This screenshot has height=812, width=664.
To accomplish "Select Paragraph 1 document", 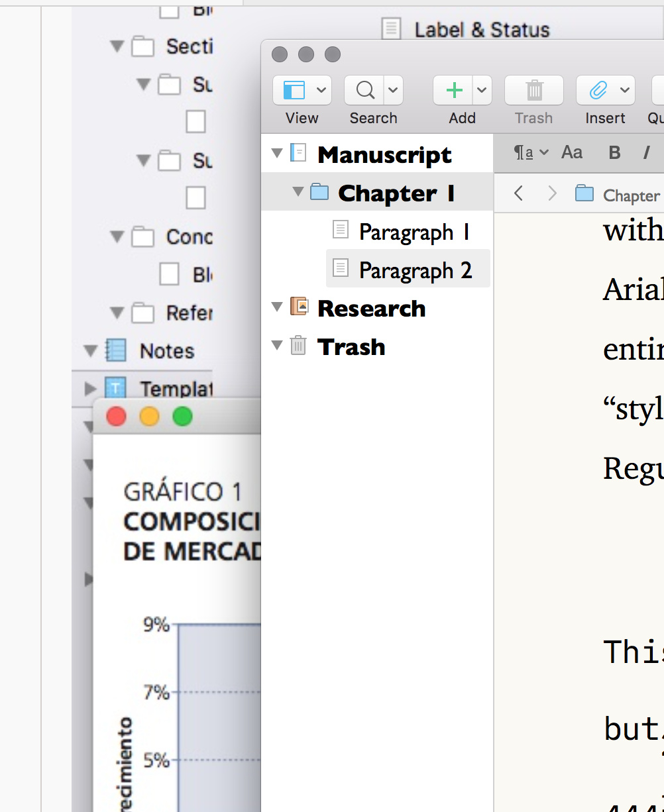I will tap(415, 232).
